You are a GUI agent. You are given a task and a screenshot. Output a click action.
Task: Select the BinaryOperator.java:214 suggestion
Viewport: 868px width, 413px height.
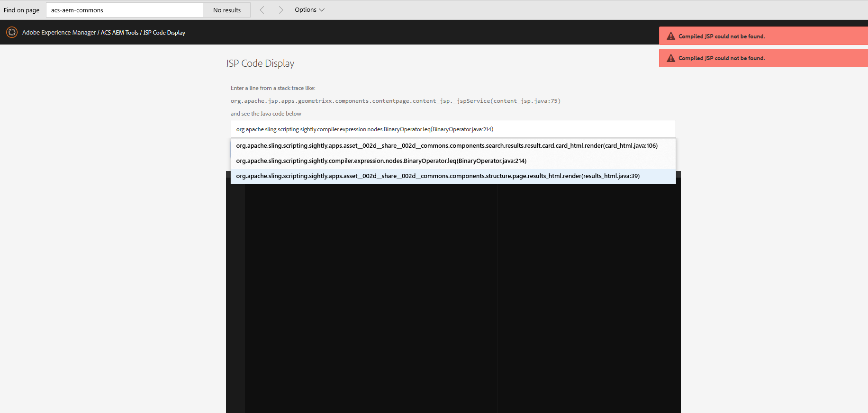(x=453, y=161)
